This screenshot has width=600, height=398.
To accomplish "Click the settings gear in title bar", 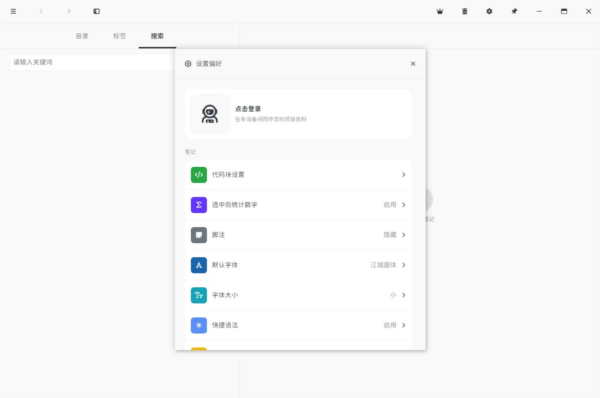I will pos(489,11).
